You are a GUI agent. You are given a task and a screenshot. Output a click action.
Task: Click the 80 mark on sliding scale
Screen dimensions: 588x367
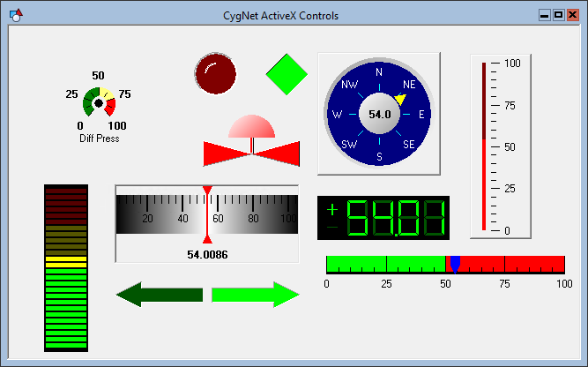pos(253,219)
